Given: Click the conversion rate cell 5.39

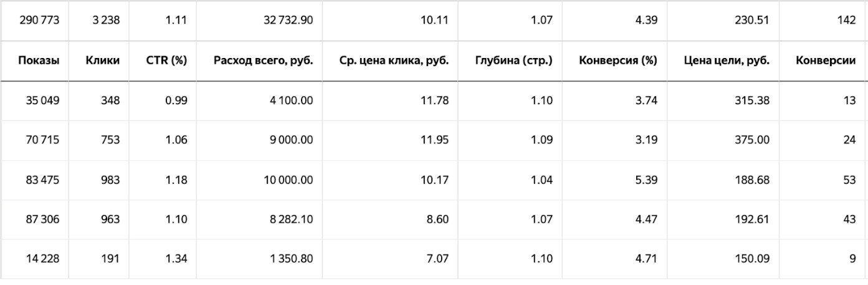Looking at the screenshot, I should point(647,180).
